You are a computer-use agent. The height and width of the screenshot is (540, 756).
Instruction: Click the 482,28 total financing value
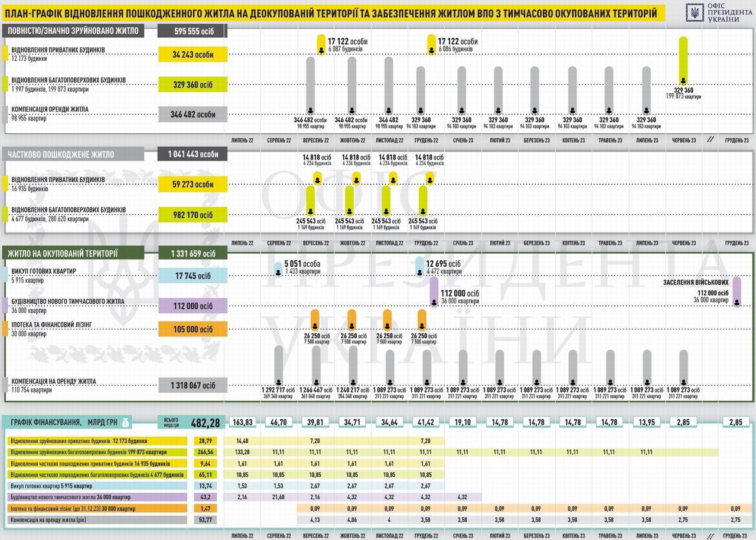205,423
